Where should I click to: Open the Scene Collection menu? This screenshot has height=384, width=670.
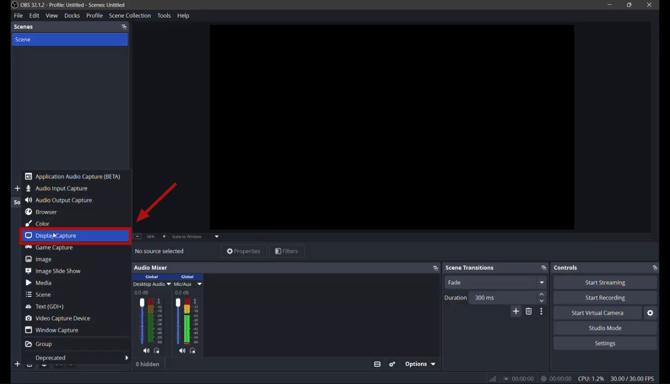(130, 15)
